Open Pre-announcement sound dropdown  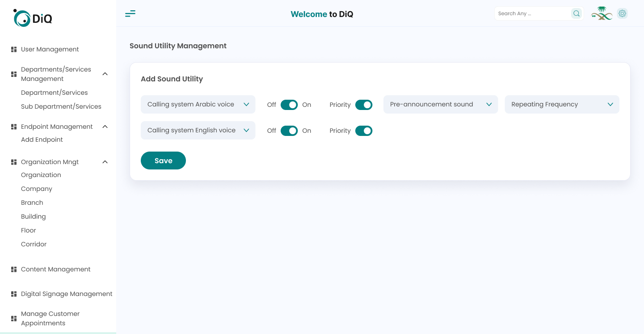pos(441,104)
